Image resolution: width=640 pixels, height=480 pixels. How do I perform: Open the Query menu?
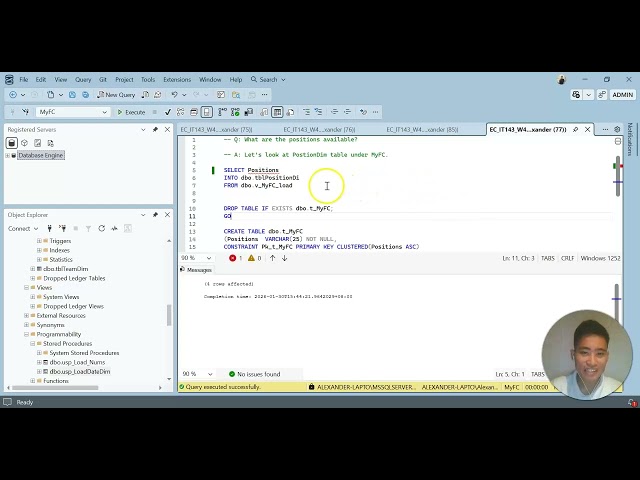[x=83, y=80]
